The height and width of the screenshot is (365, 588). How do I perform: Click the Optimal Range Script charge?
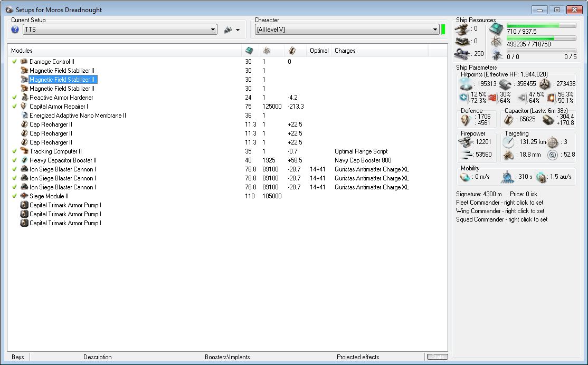361,151
